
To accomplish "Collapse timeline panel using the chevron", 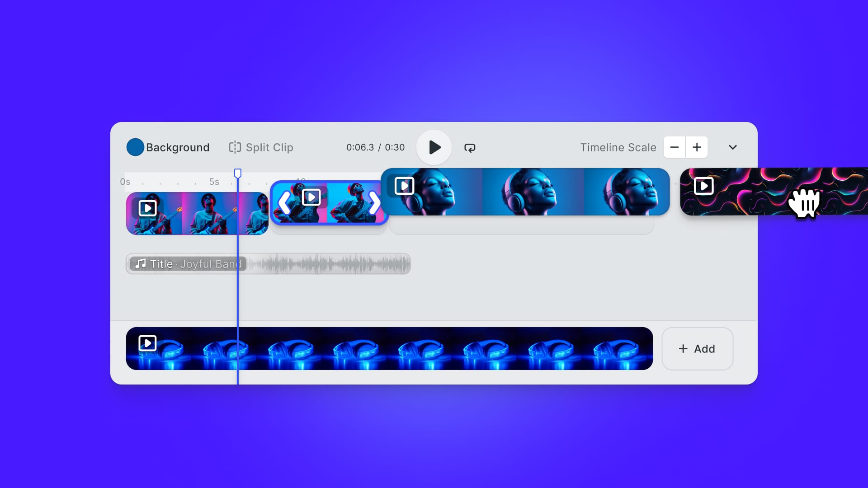I will pyautogui.click(x=733, y=147).
